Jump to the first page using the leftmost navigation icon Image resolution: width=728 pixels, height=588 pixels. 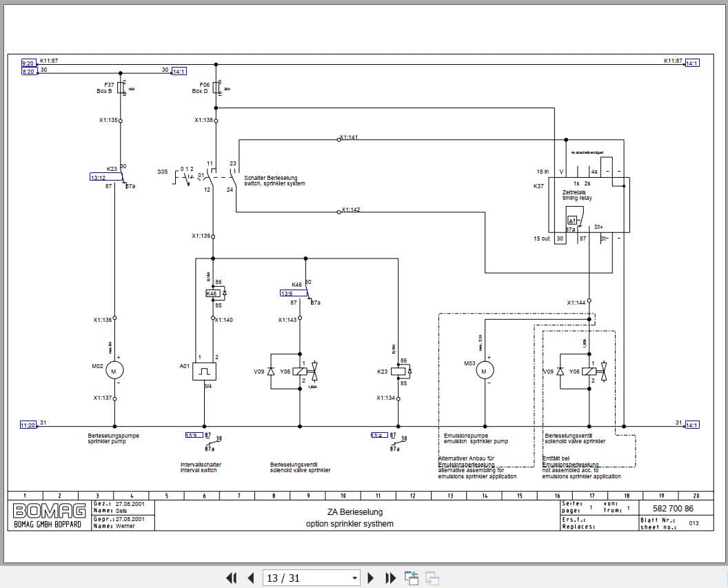[x=232, y=578]
